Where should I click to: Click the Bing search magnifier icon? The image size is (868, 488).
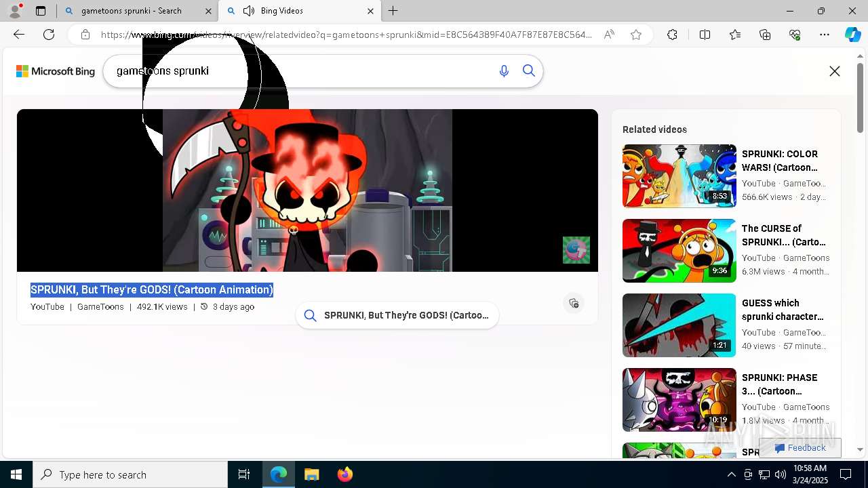click(x=529, y=70)
